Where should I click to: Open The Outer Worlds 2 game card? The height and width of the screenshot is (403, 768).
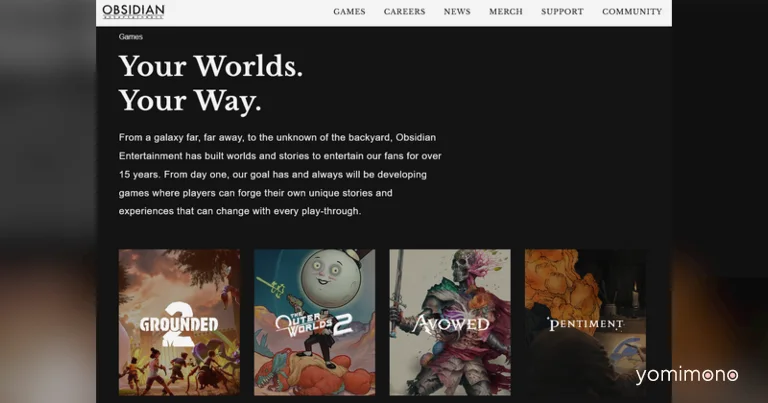click(x=314, y=322)
